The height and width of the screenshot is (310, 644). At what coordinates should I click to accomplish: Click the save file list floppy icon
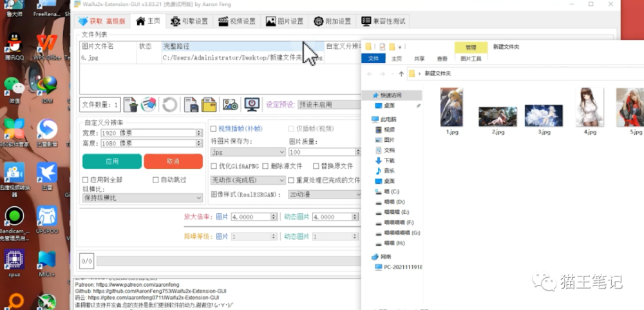tap(191, 105)
